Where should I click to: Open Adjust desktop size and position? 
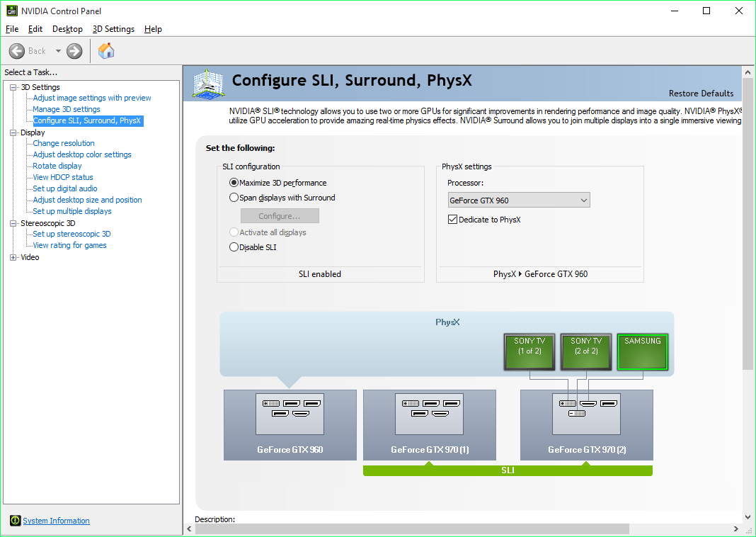click(87, 200)
